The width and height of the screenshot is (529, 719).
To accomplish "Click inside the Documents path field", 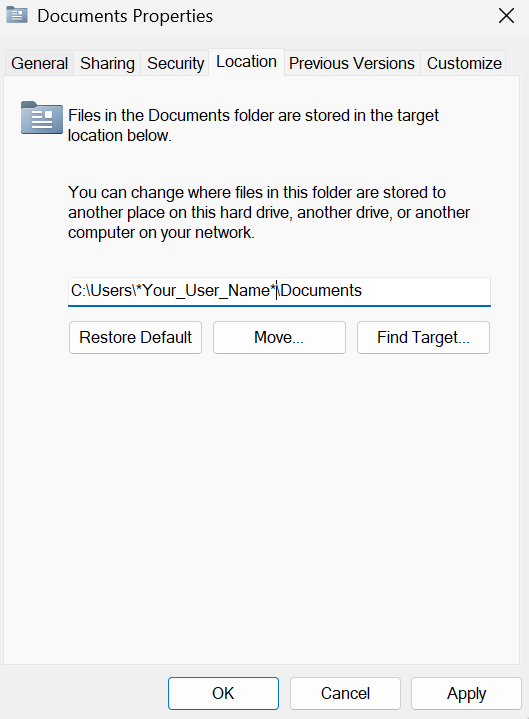I will 279,291.
